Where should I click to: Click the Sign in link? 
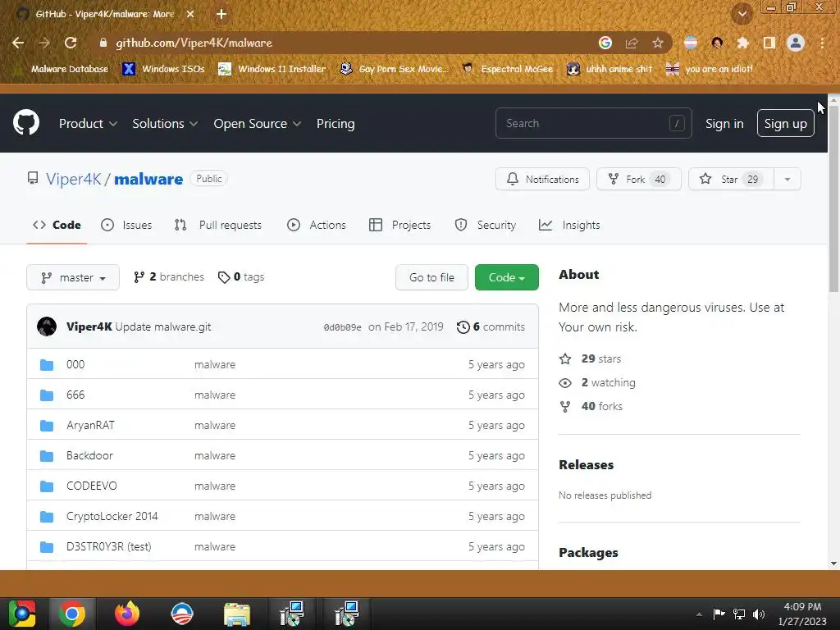(724, 123)
